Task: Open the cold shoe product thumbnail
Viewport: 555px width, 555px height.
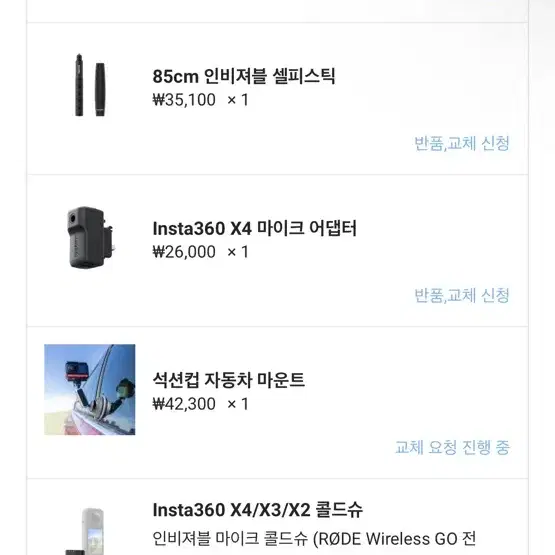Action: [90, 531]
